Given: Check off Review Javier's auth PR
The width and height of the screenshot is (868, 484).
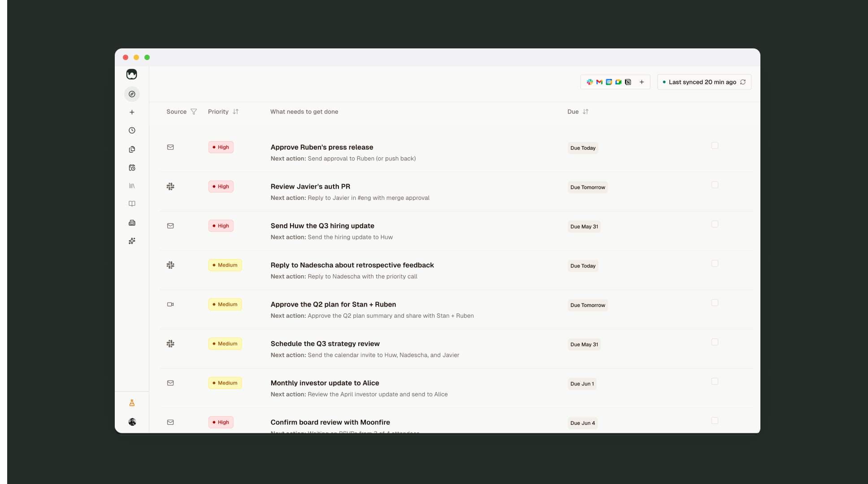Looking at the screenshot, I should click(715, 185).
